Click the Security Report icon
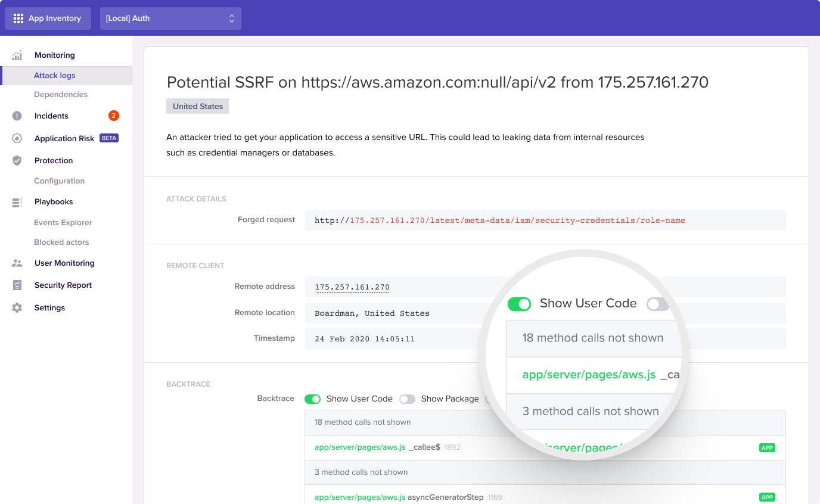Screen dimensions: 820x504 click(17, 285)
